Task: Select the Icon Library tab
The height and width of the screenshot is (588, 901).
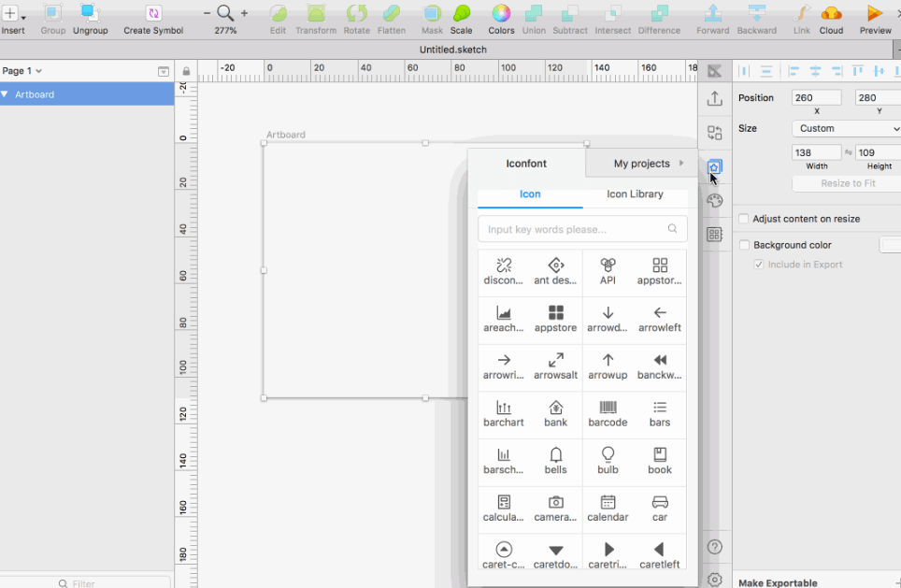Action: [635, 194]
